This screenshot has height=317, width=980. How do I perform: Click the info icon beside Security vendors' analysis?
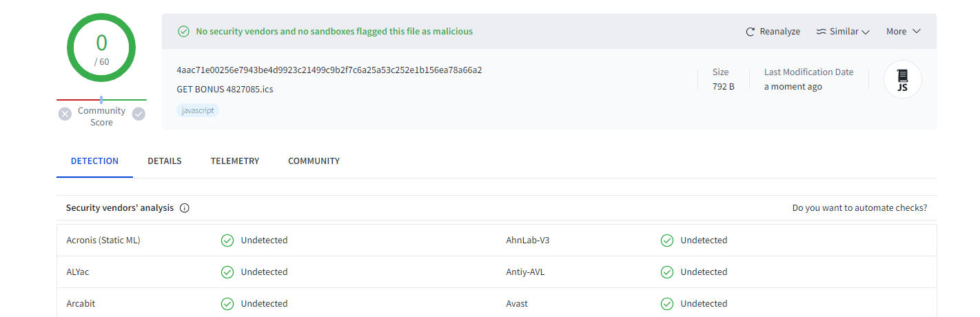click(x=185, y=208)
